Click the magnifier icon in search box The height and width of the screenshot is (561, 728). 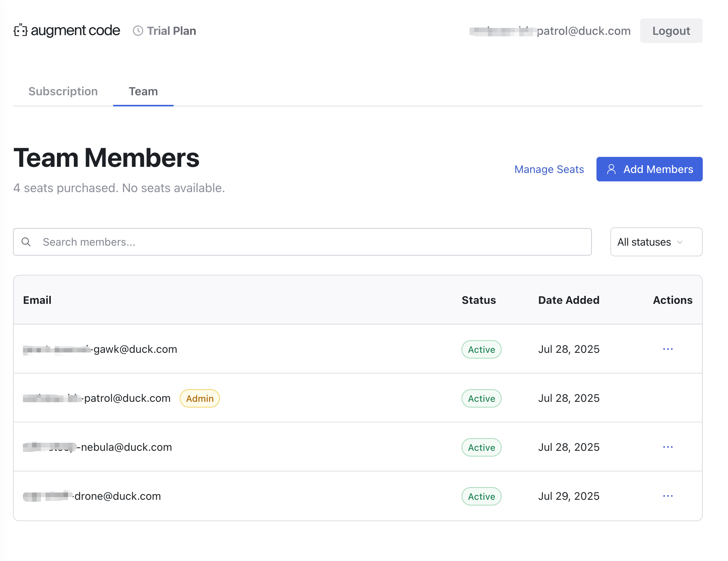26,242
